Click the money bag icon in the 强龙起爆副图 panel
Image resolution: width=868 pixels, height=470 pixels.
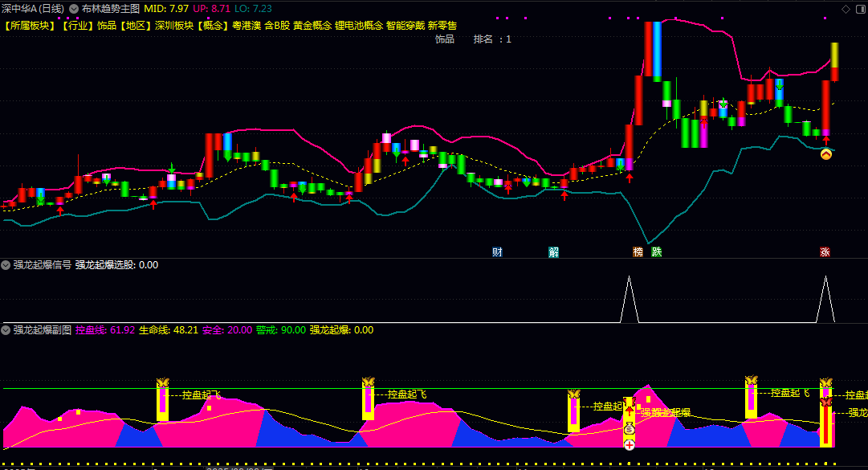tap(629, 428)
